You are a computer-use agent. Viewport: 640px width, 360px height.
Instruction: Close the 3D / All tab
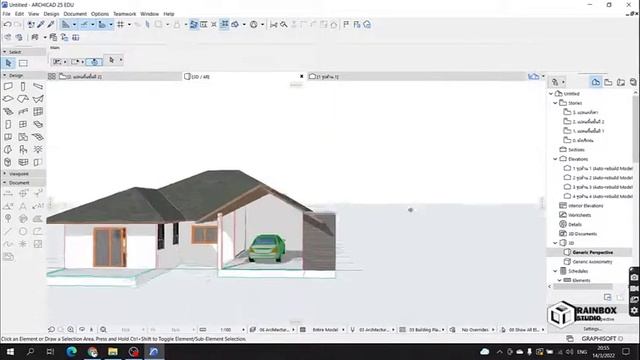click(302, 76)
